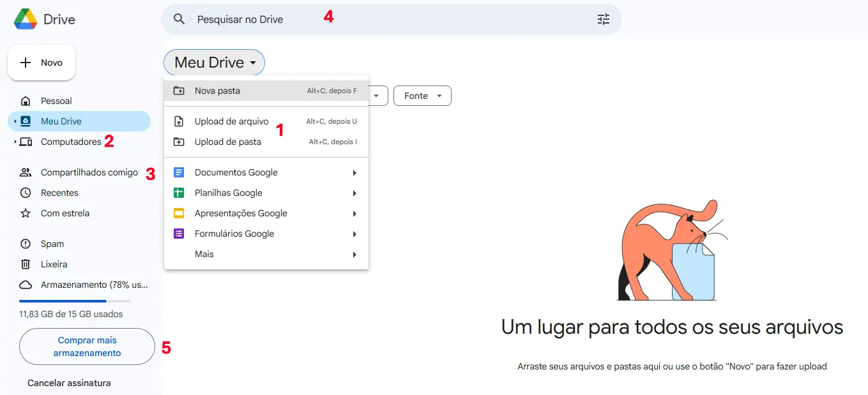The width and height of the screenshot is (868, 395).
Task: Open search options via the filter icon
Action: (603, 19)
